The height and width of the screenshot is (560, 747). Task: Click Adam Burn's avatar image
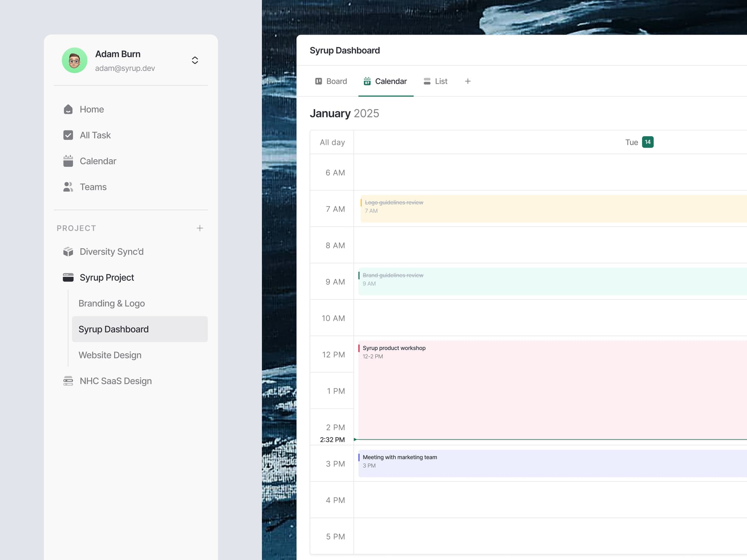[74, 60]
